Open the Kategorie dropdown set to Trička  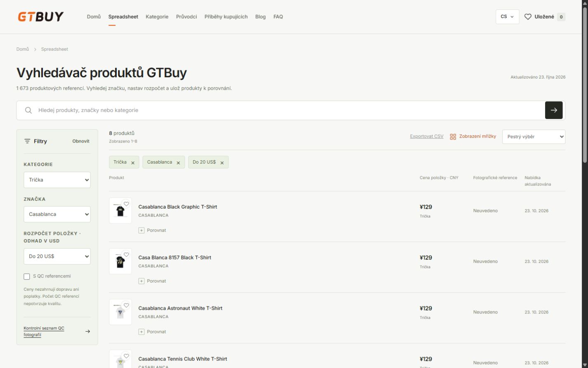coord(57,180)
